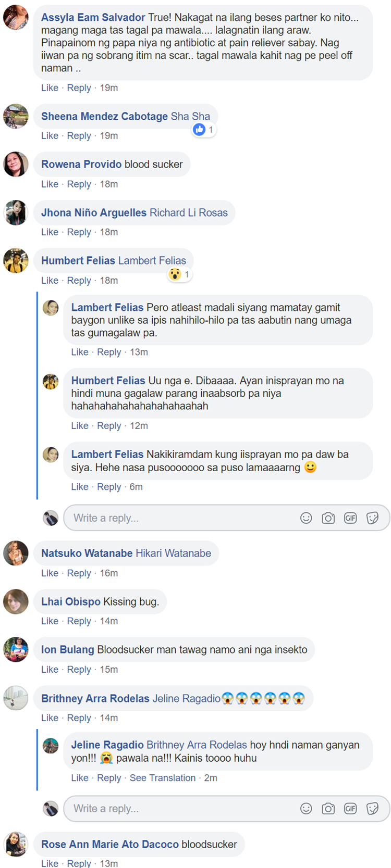391x868 pixels.
Task: Like Lhai Obispo's kissing bug comment
Action: coord(50,621)
